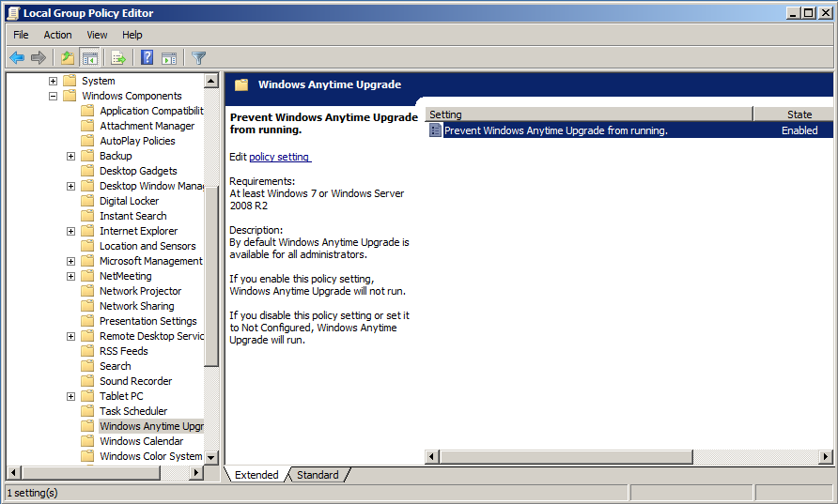This screenshot has width=838, height=504.
Task: Expand the Internet Explorer node
Action: click(x=70, y=231)
